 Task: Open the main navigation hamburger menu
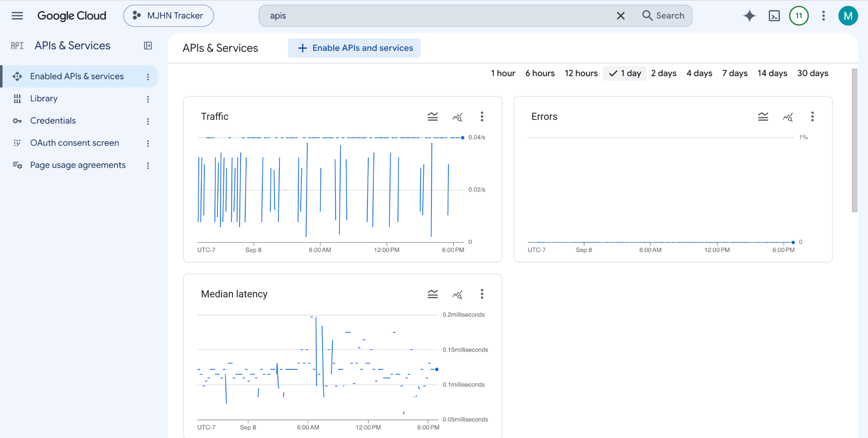[x=17, y=16]
